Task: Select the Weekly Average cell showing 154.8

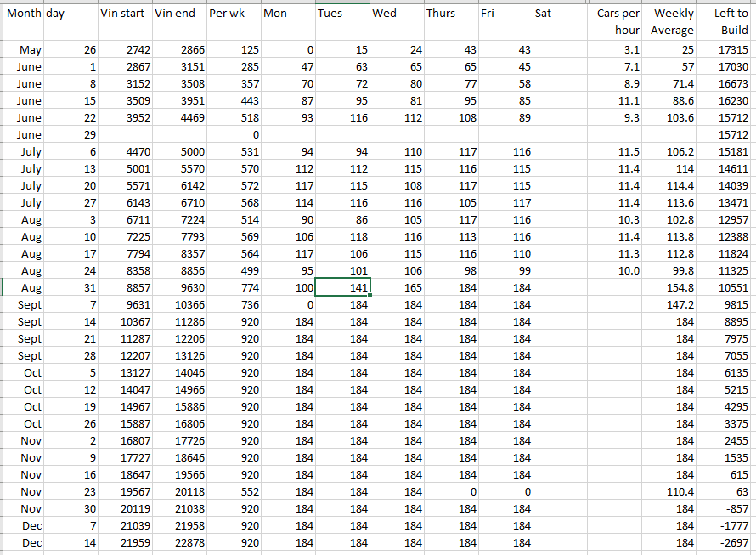Action: [671, 287]
